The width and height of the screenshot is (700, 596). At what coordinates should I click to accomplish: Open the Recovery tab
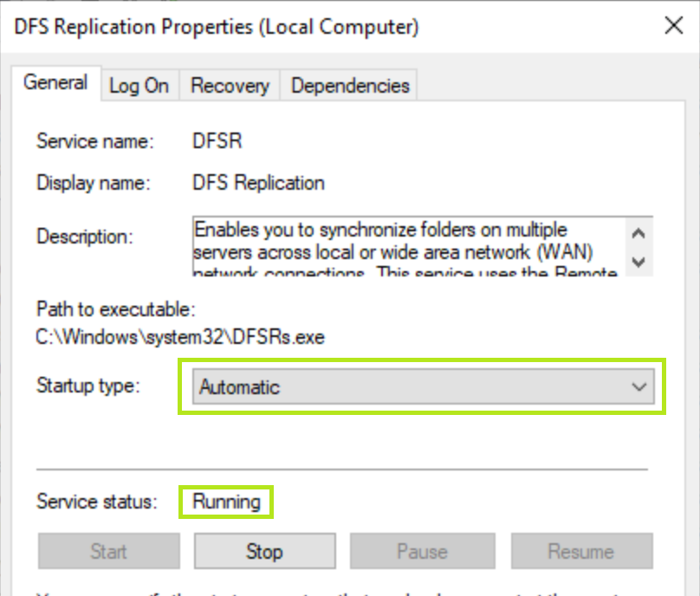coord(230,86)
